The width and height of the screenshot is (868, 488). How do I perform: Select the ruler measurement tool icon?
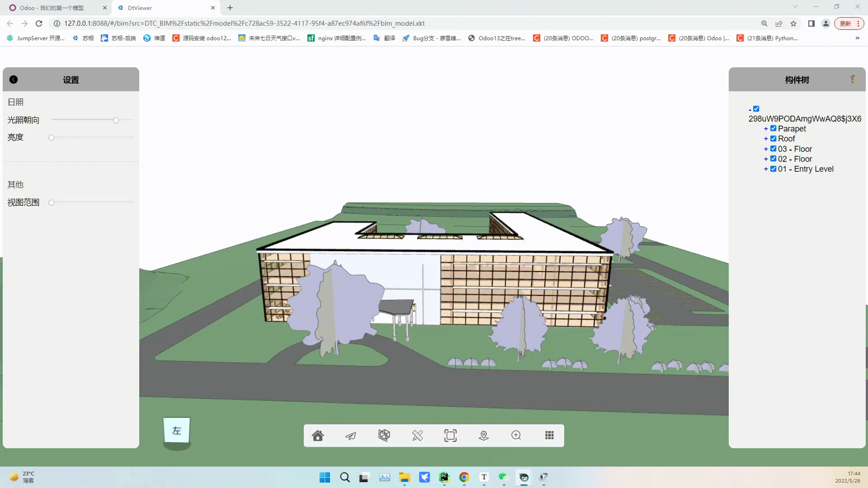[417, 435]
